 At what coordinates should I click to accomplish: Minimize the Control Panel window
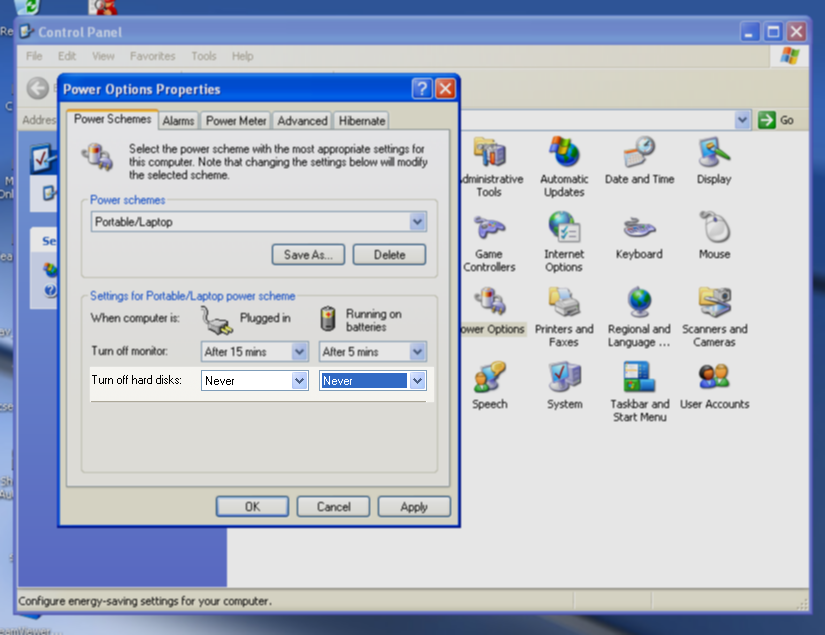tap(749, 32)
